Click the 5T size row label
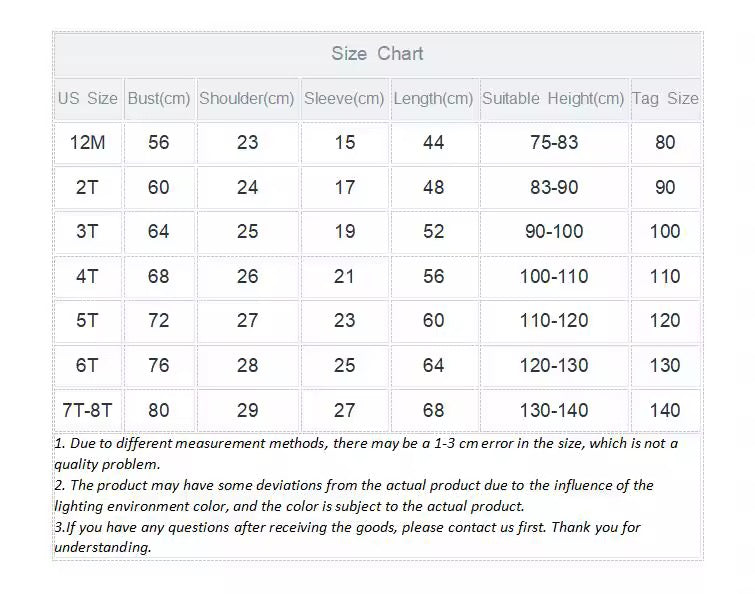 (x=87, y=321)
